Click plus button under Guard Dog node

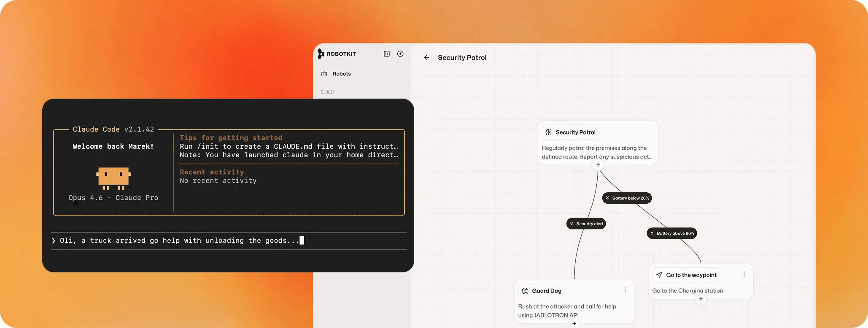pyautogui.click(x=574, y=323)
